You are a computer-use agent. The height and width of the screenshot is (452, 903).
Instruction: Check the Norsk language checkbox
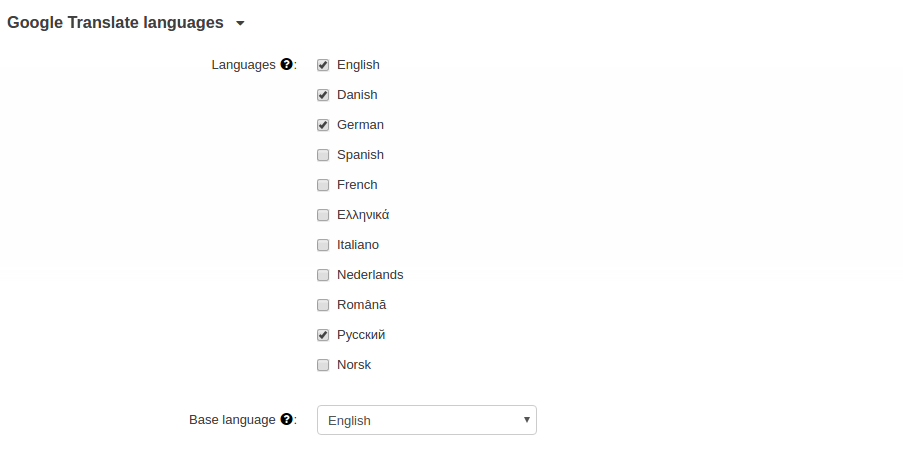(323, 364)
